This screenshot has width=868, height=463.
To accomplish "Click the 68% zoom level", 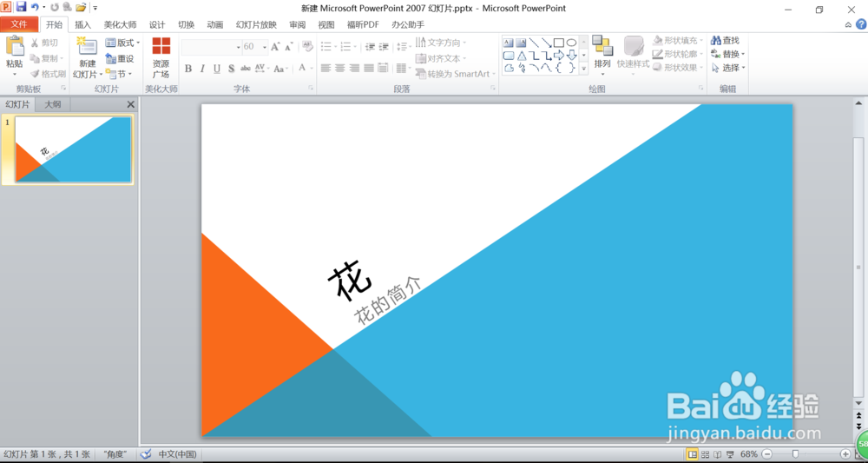I will tap(749, 454).
